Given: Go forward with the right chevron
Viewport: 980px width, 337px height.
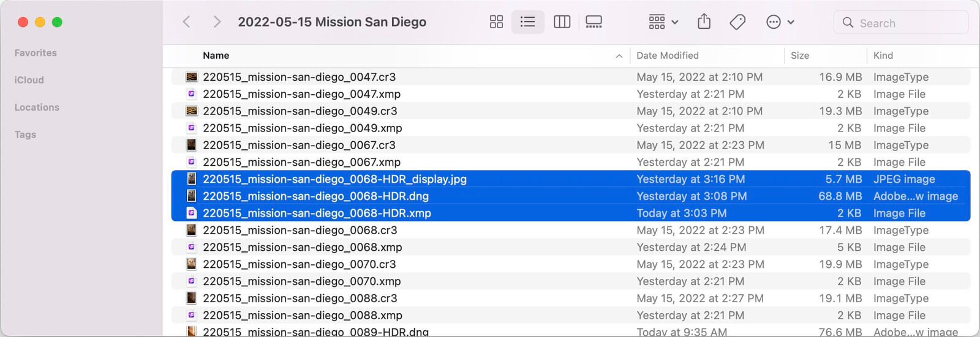Looking at the screenshot, I should [x=216, y=22].
